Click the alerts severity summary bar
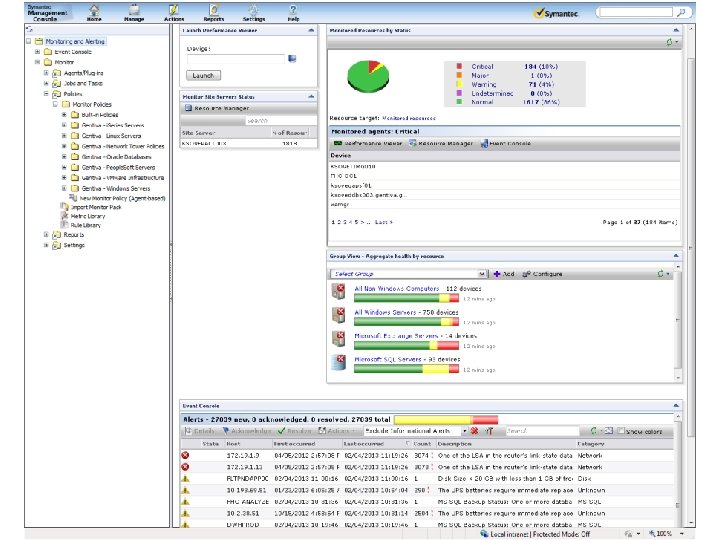Screen dimensions: 720x540 coord(446,420)
